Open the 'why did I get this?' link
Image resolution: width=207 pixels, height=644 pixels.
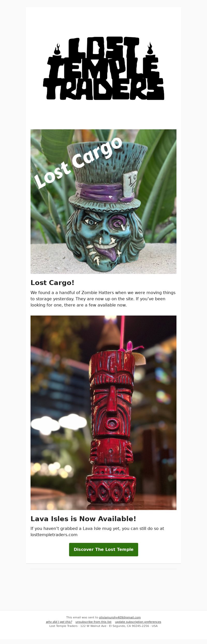pos(59,622)
